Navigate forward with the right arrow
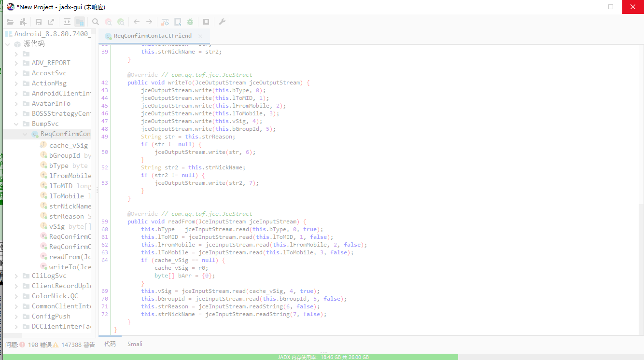This screenshot has width=644, height=360. point(149,22)
